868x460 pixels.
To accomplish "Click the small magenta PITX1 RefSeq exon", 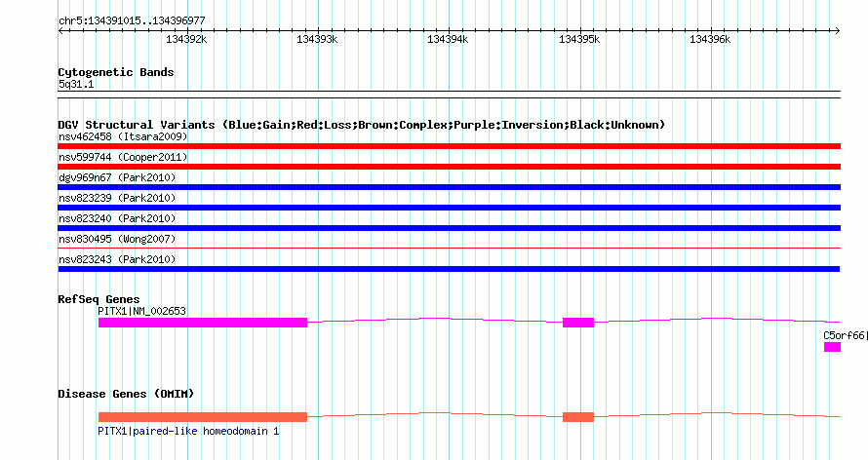I will [x=578, y=323].
